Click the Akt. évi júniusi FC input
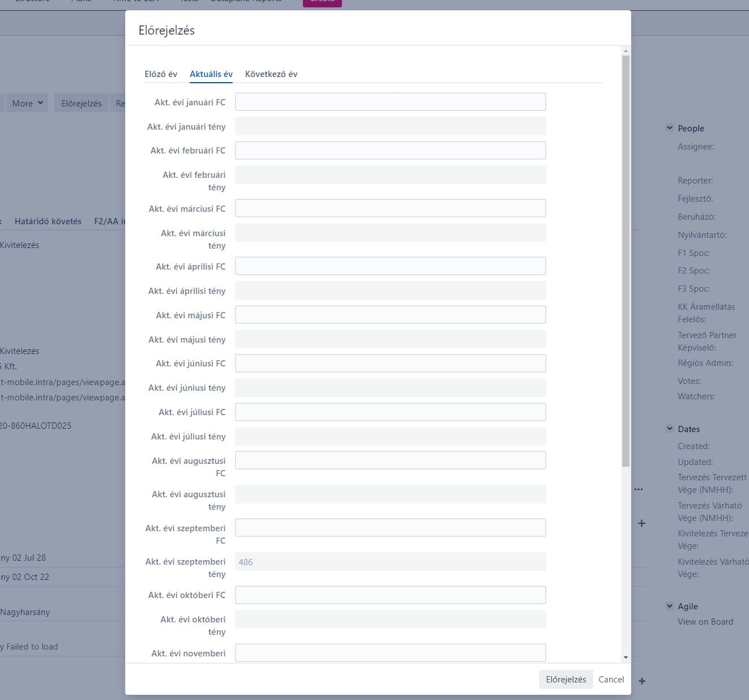749x700 pixels. point(391,364)
